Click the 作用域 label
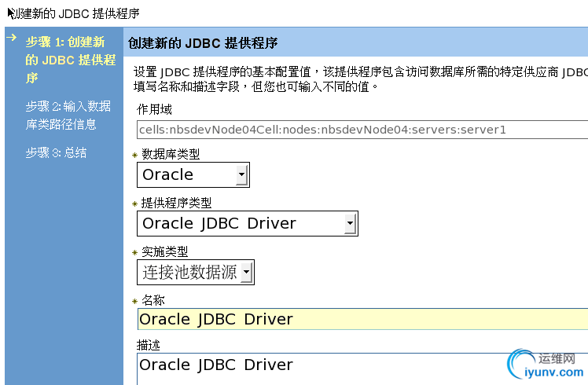The image size is (588, 385). click(154, 109)
